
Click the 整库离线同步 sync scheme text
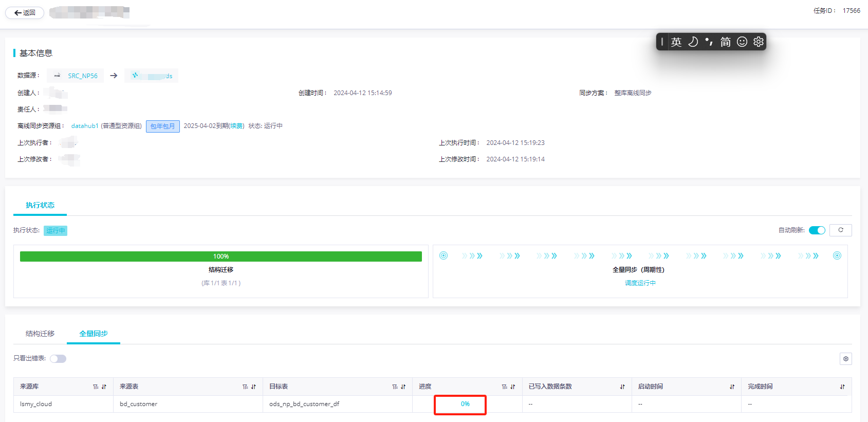(x=633, y=93)
